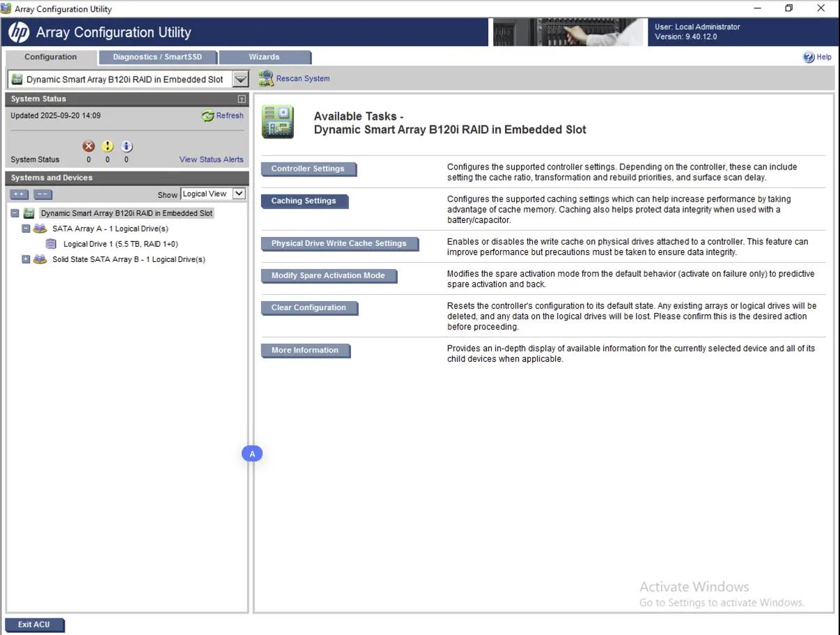
Task: Expand the Solid State SATA Array B node
Action: 26,259
